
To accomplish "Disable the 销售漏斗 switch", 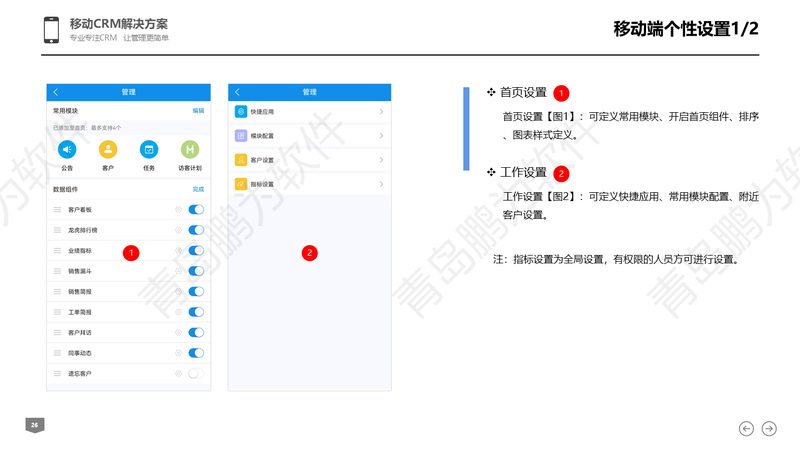I will (196, 271).
